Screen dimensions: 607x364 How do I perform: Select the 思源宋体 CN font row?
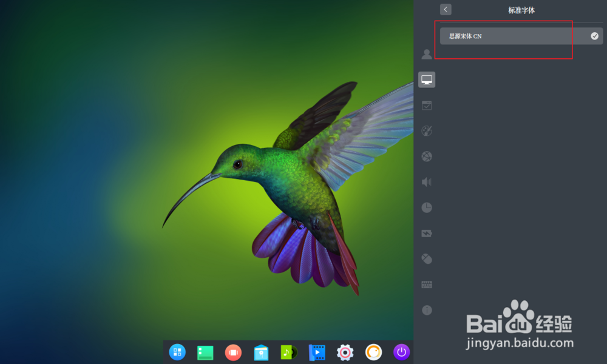tap(521, 36)
